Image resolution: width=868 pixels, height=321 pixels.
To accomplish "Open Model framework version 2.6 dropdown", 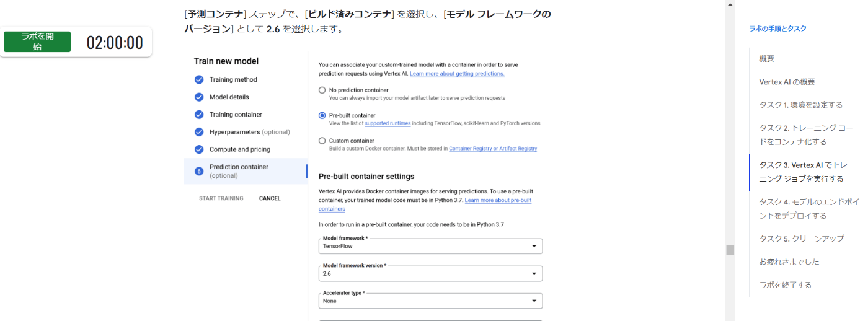I will (x=430, y=273).
